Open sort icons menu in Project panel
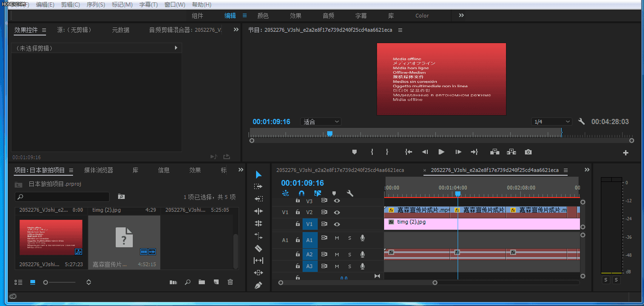 tap(89, 282)
